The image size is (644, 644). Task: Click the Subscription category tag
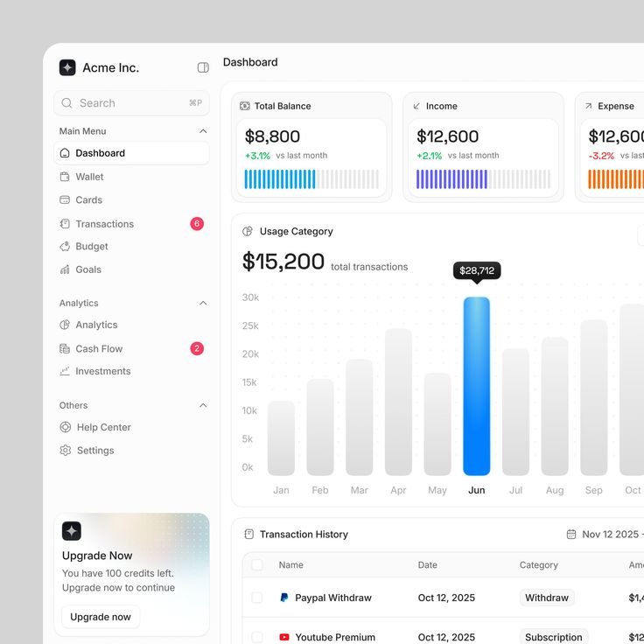pyautogui.click(x=553, y=637)
